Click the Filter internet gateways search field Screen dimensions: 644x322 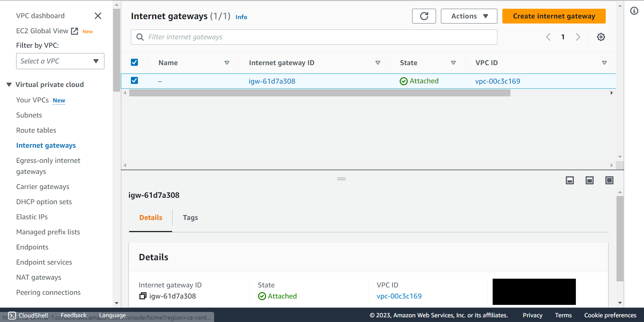[x=314, y=37]
